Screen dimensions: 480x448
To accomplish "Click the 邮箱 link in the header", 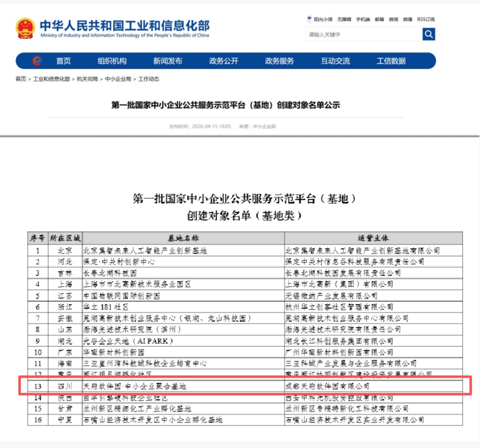I will click(379, 19).
